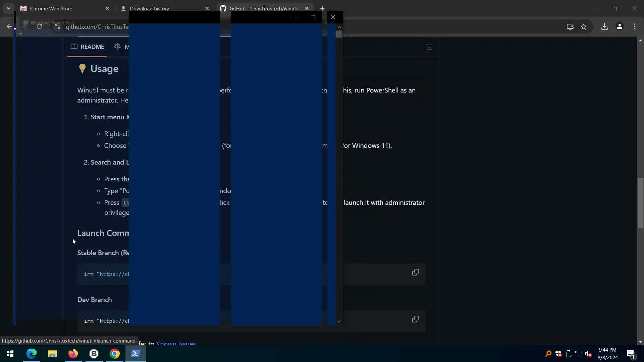Expand the tab search dropdown arrow
644x362 pixels.
coord(8,8)
